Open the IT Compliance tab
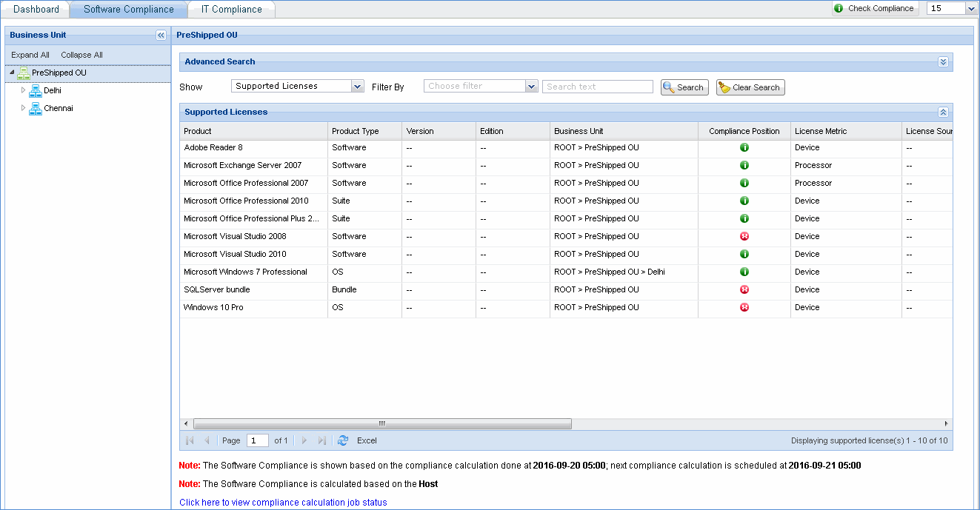 tap(231, 9)
